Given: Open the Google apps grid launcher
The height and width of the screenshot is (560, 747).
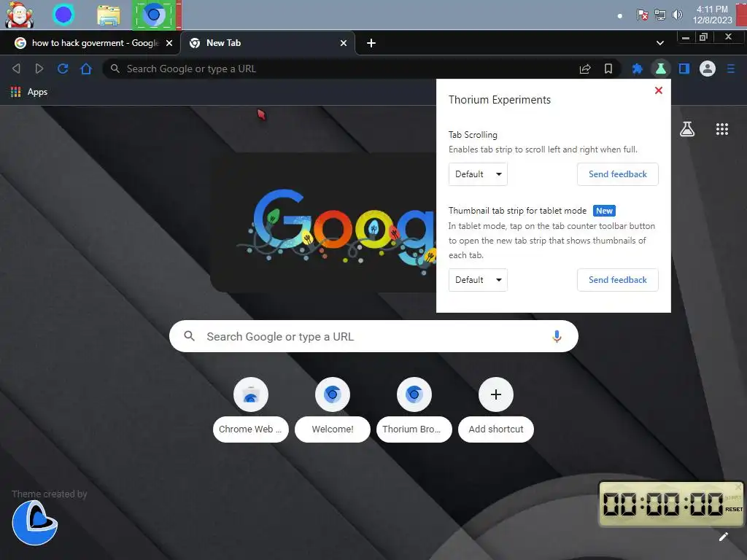Looking at the screenshot, I should (x=722, y=129).
